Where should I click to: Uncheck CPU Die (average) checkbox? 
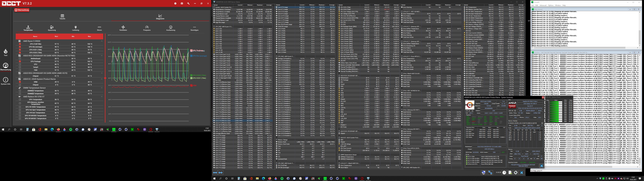(20, 47)
